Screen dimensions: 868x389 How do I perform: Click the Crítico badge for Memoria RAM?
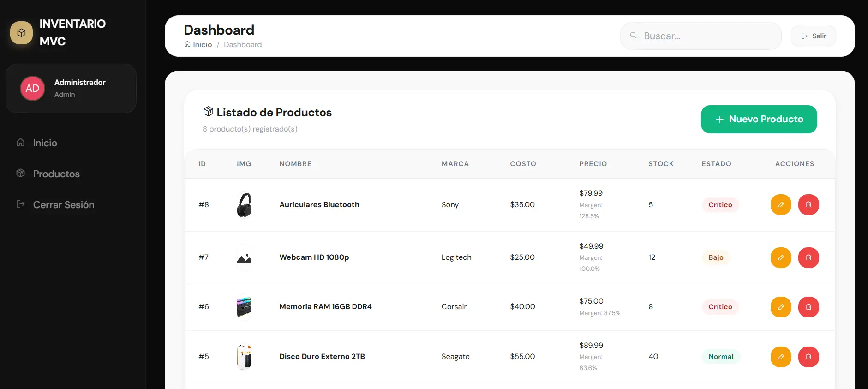pyautogui.click(x=720, y=307)
